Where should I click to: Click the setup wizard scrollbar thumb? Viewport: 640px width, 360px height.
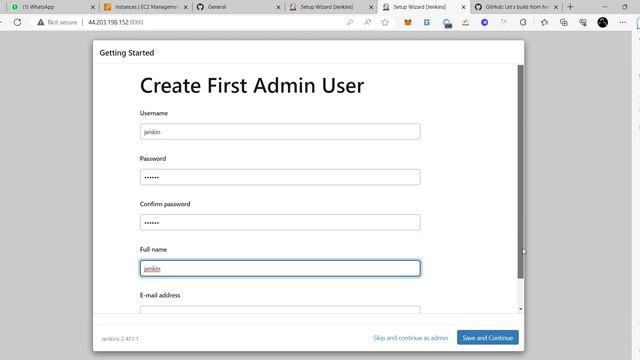[x=520, y=171]
